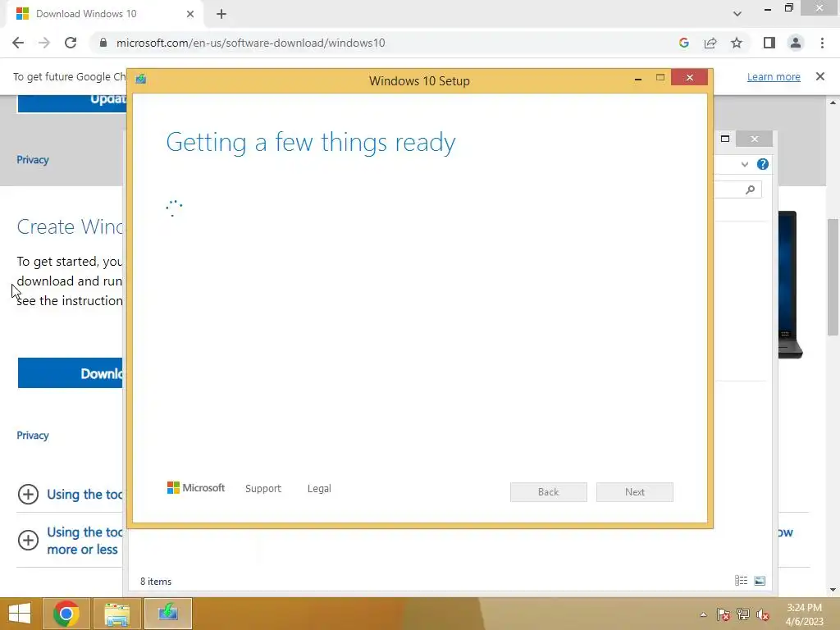Dismiss the Chrome update infobar
Viewport: 840px width, 630px height.
(820, 76)
